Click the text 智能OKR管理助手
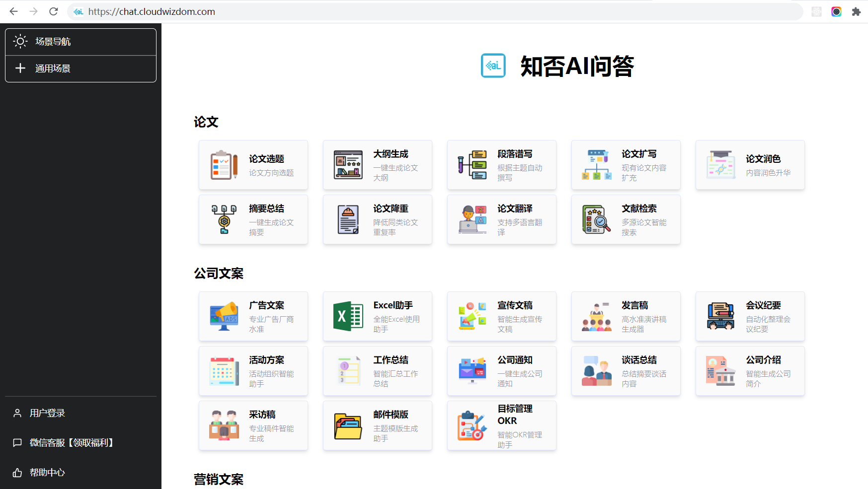The width and height of the screenshot is (868, 489). tap(520, 440)
